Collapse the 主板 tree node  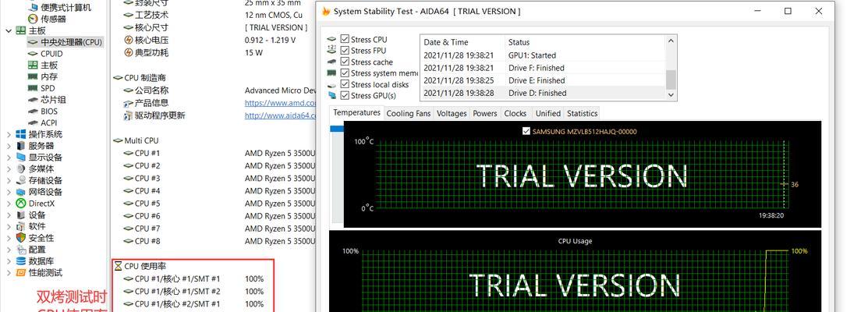[x=9, y=30]
